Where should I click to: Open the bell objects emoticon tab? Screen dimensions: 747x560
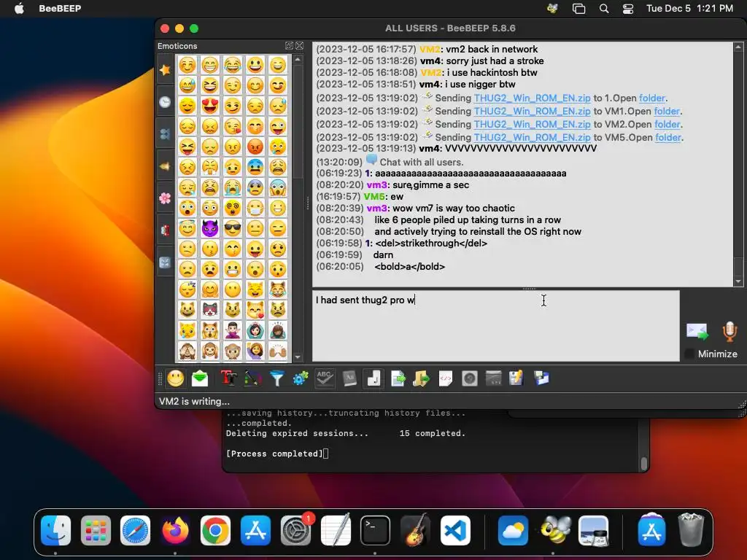click(x=165, y=167)
